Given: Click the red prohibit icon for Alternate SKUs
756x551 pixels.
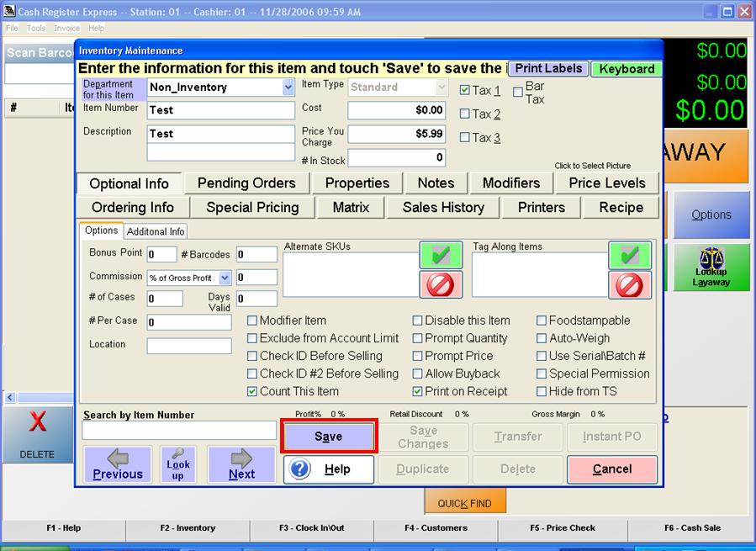Looking at the screenshot, I should (441, 284).
